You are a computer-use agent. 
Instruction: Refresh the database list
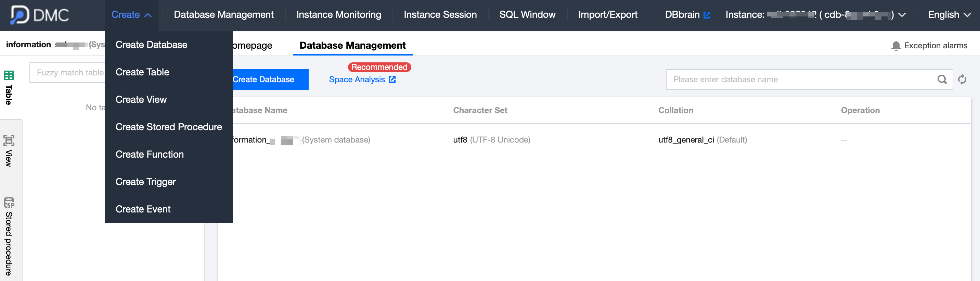[x=962, y=80]
